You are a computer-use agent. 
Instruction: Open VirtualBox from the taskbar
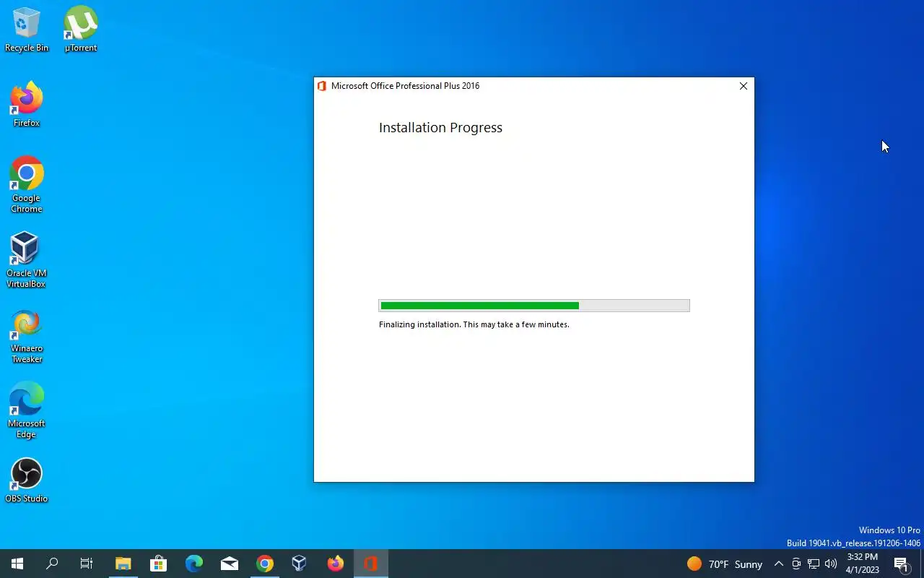300,564
